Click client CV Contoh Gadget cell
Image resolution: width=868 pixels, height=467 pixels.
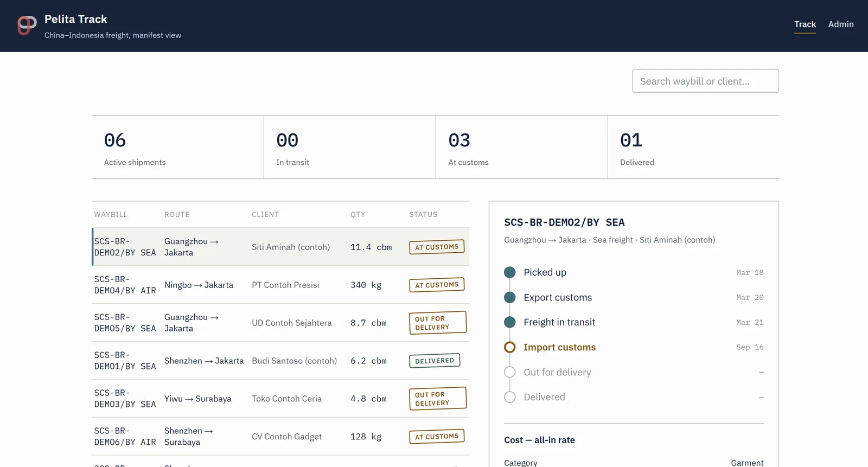click(286, 437)
